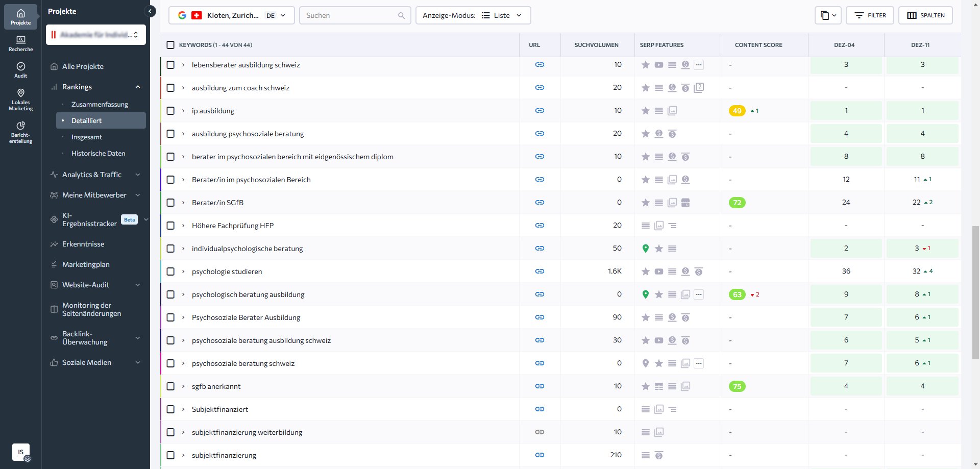Click the search magnifier icon
The image size is (980, 469).
401,16
